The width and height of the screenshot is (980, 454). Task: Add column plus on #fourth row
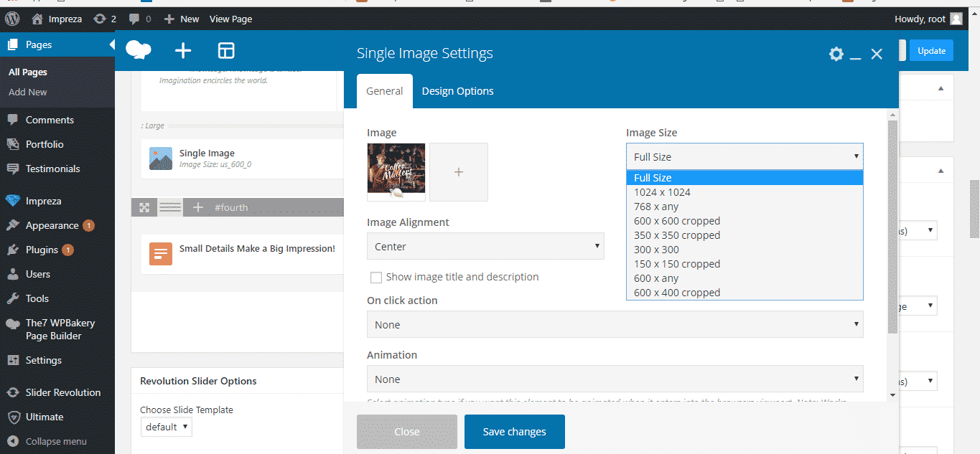[198, 207]
